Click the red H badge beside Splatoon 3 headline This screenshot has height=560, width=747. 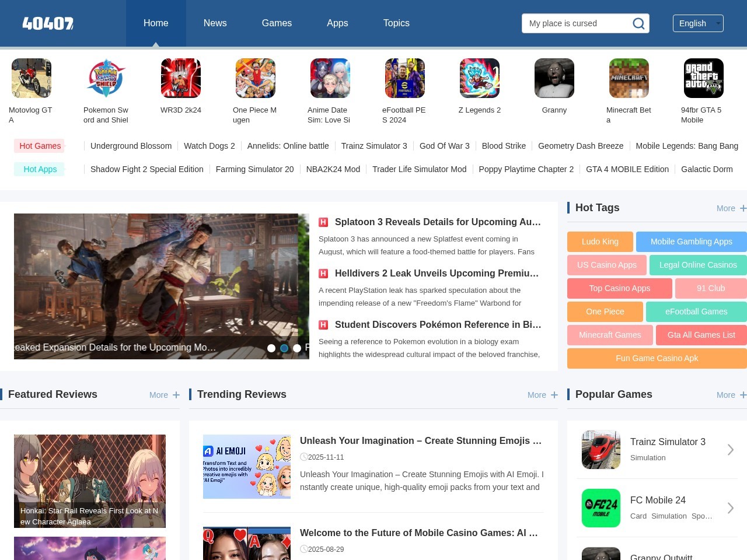[323, 222]
